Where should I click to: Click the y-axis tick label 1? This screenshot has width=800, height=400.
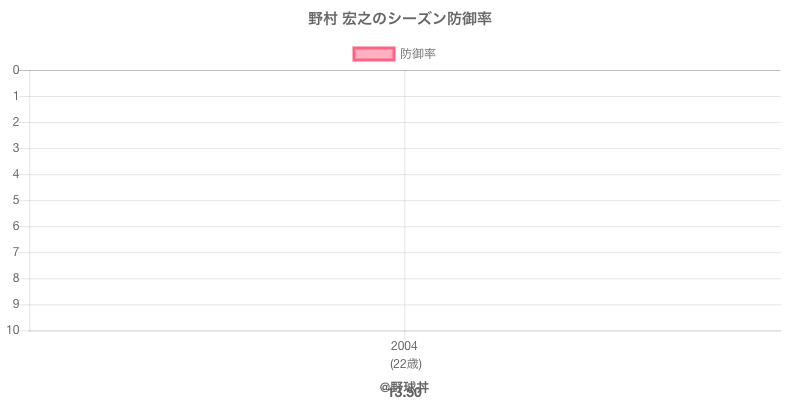16,96
